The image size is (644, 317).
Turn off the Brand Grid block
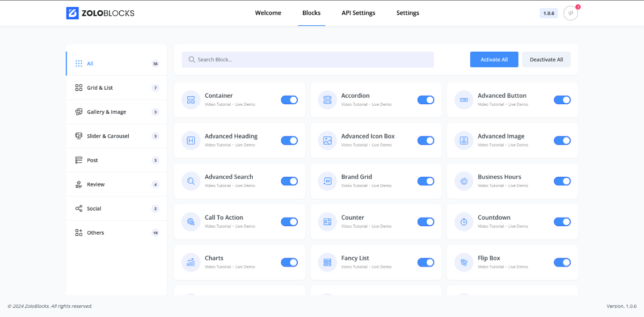pyautogui.click(x=426, y=181)
